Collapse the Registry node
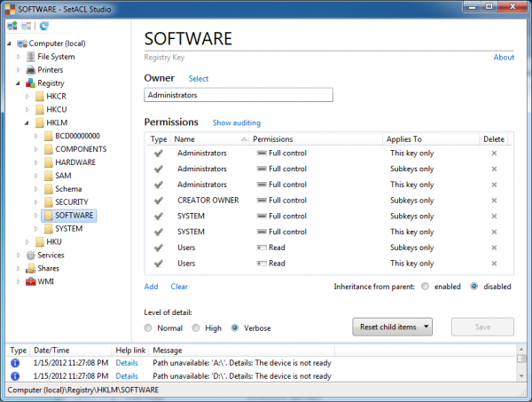Image resolution: width=532 pixels, height=402 pixels. pos(18,83)
